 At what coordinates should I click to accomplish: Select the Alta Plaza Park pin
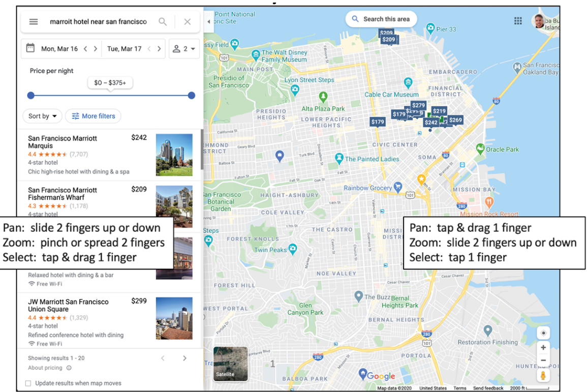point(323,97)
